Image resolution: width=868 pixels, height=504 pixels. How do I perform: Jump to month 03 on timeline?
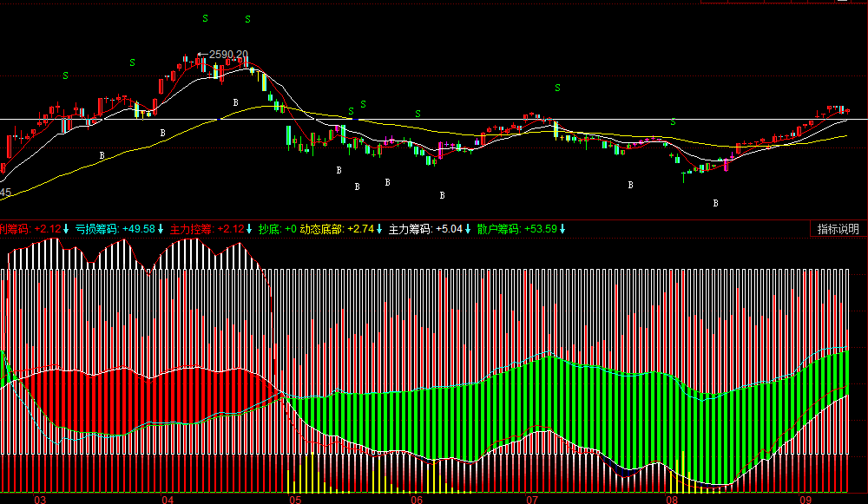(39, 500)
